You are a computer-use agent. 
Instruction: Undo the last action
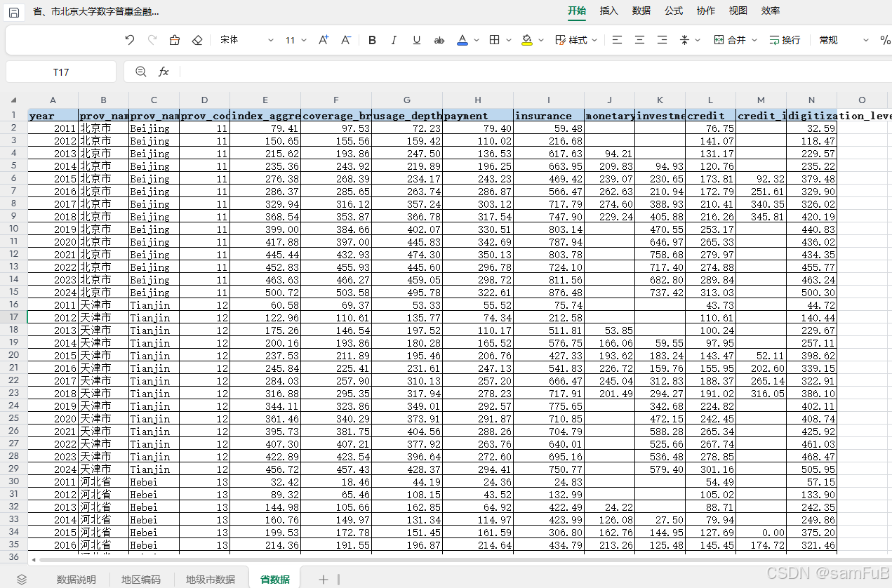(x=129, y=40)
